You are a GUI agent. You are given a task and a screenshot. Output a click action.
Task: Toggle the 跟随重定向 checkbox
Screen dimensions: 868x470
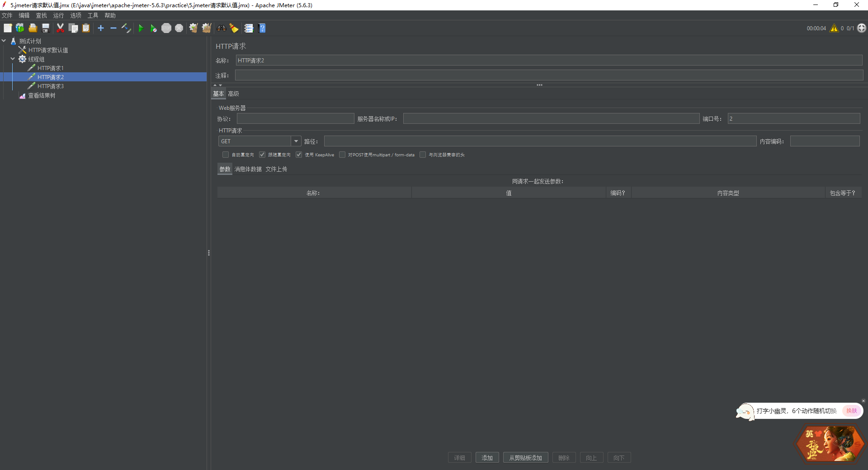(262, 155)
